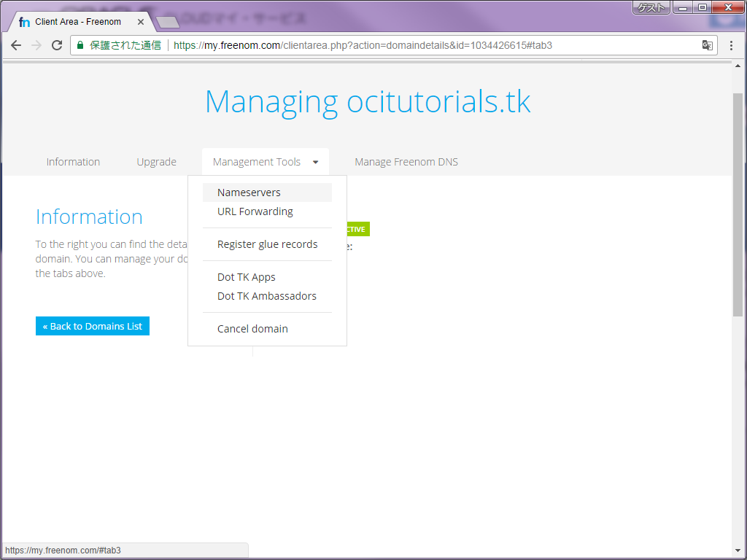Switch to the Information tab
Screen dimensions: 747x560
[73, 162]
